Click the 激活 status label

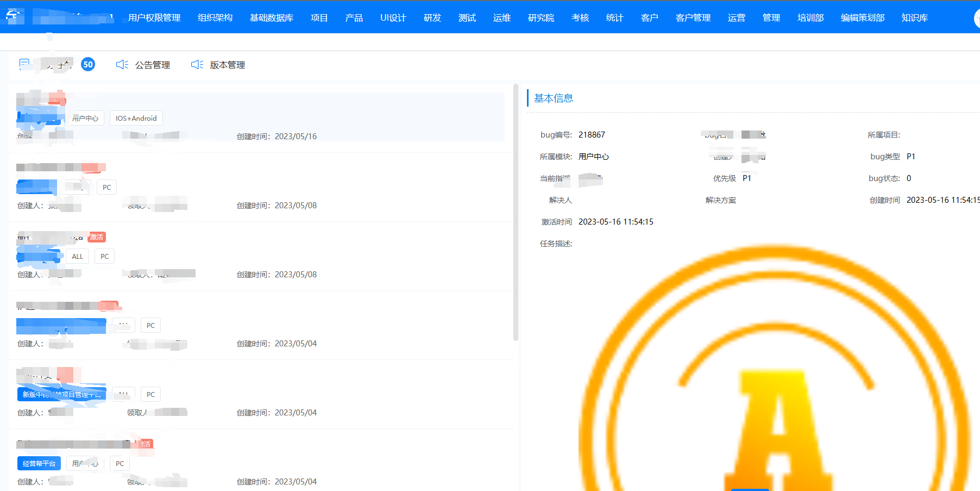(97, 237)
